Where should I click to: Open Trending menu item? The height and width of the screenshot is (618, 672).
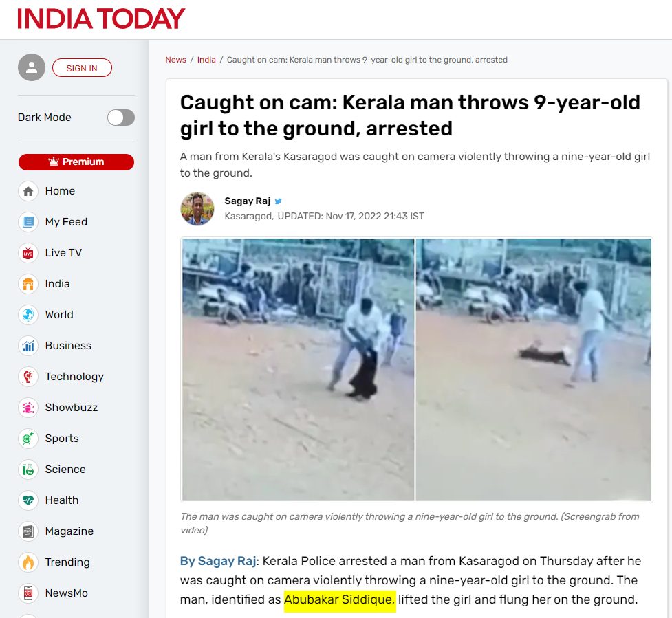[67, 562]
